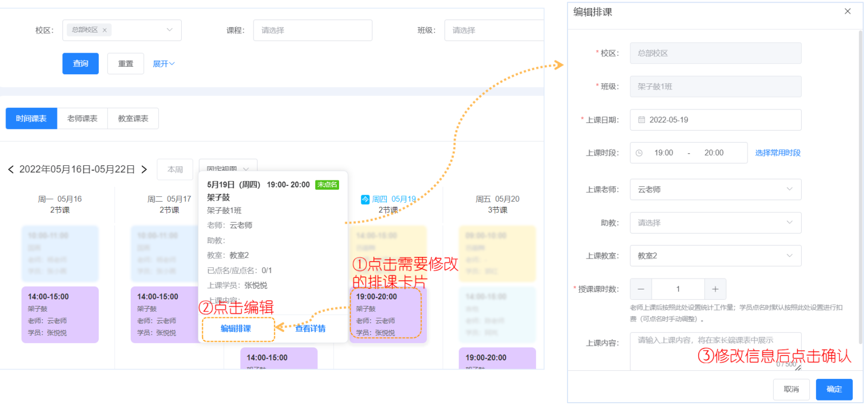
Task: Close the 编辑排课 dialog
Action: [847, 11]
